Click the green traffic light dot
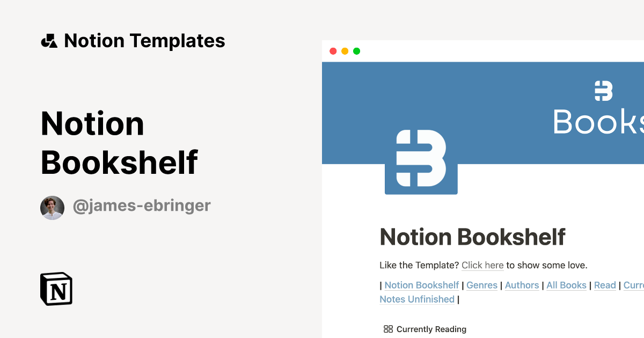The image size is (644, 338). (356, 51)
